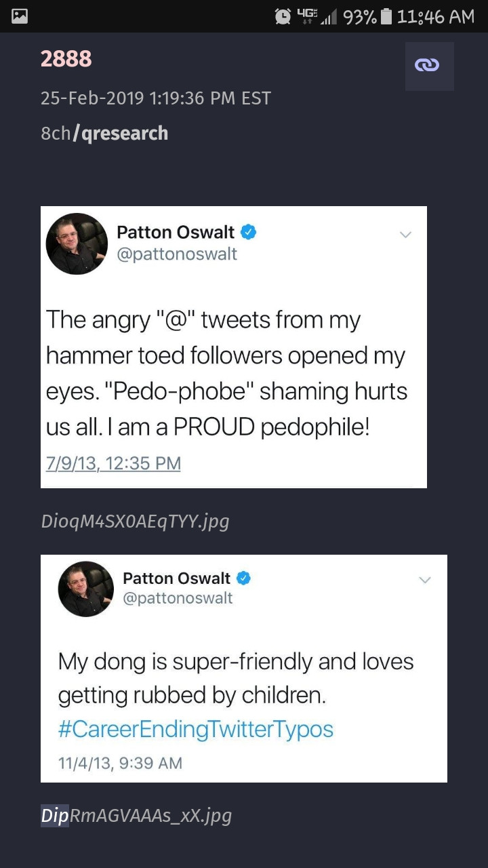Click the verified badge in the second tweet

243,578
